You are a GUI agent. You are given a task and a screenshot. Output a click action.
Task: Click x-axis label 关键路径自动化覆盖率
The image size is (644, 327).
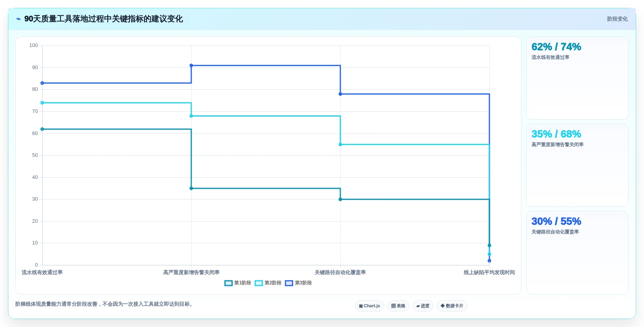(340, 272)
